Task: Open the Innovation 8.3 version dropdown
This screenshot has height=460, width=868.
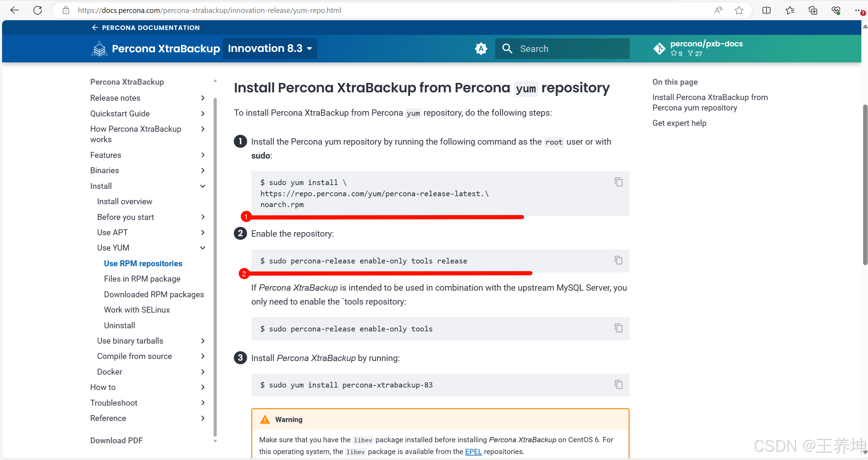Action: point(270,48)
